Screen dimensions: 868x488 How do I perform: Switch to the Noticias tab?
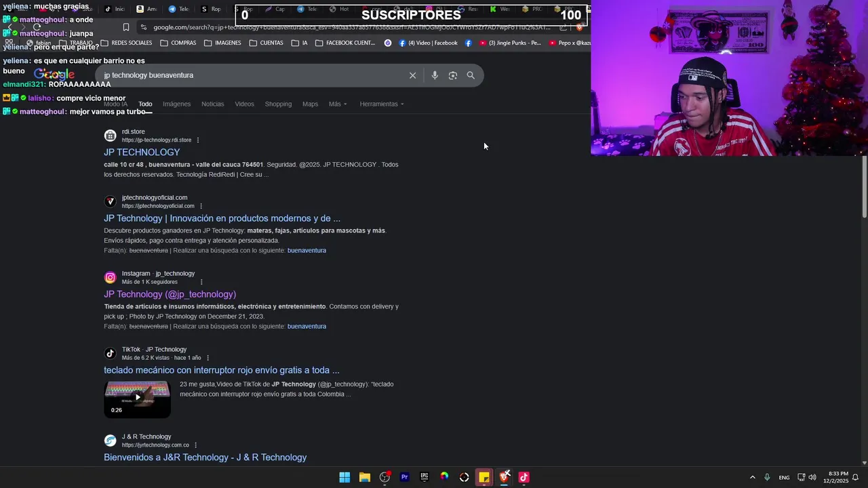212,104
